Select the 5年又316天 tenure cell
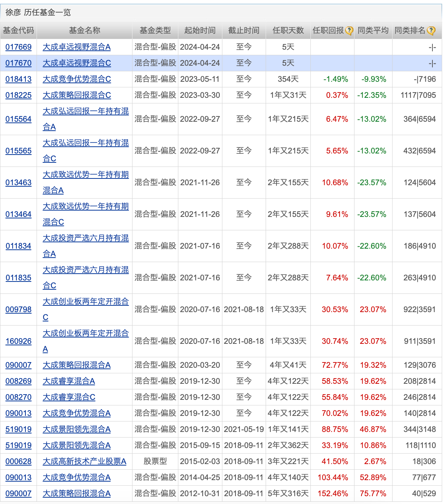The height and width of the screenshot is (504, 444). tap(288, 494)
